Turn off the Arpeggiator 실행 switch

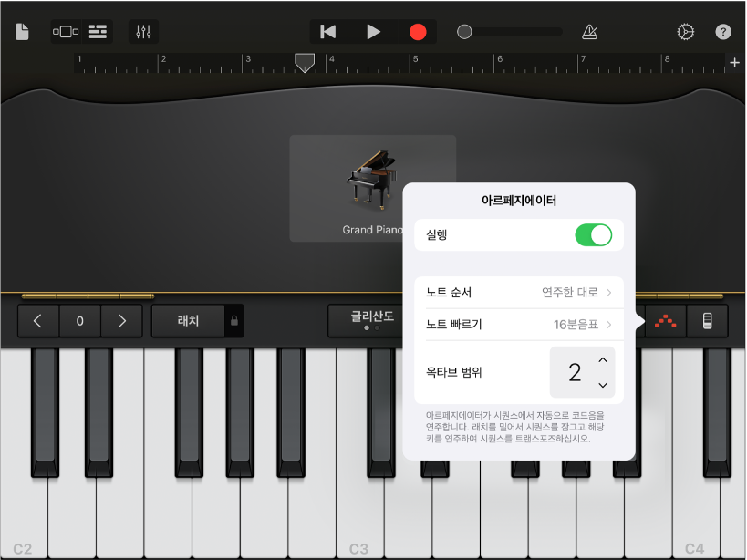594,234
